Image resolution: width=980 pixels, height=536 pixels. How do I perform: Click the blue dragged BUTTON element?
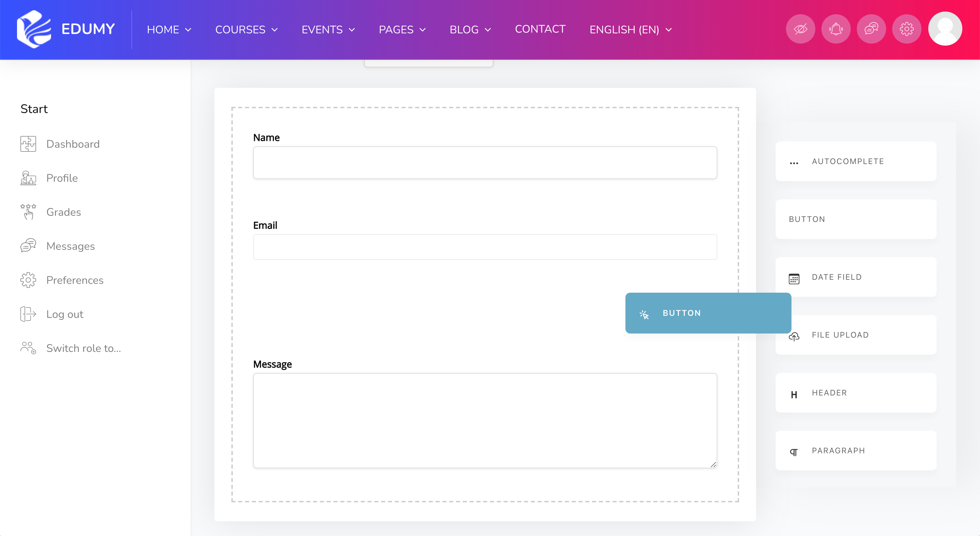[x=708, y=313]
